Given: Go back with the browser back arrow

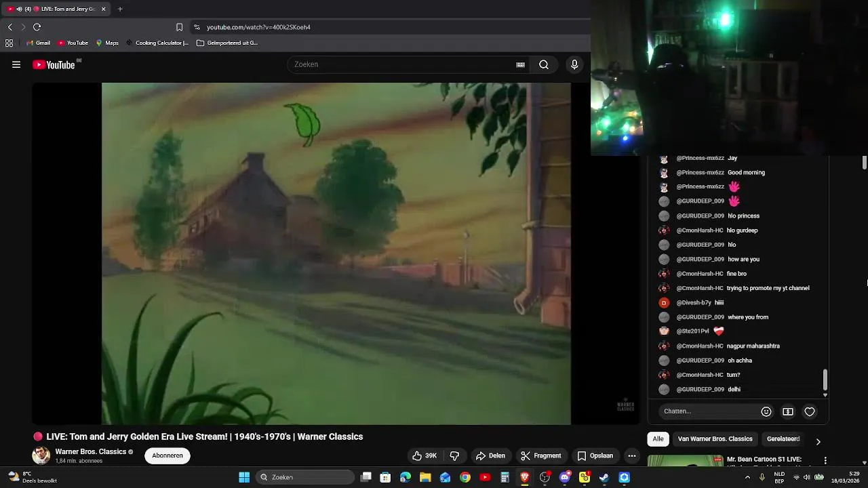Looking at the screenshot, I should point(9,27).
